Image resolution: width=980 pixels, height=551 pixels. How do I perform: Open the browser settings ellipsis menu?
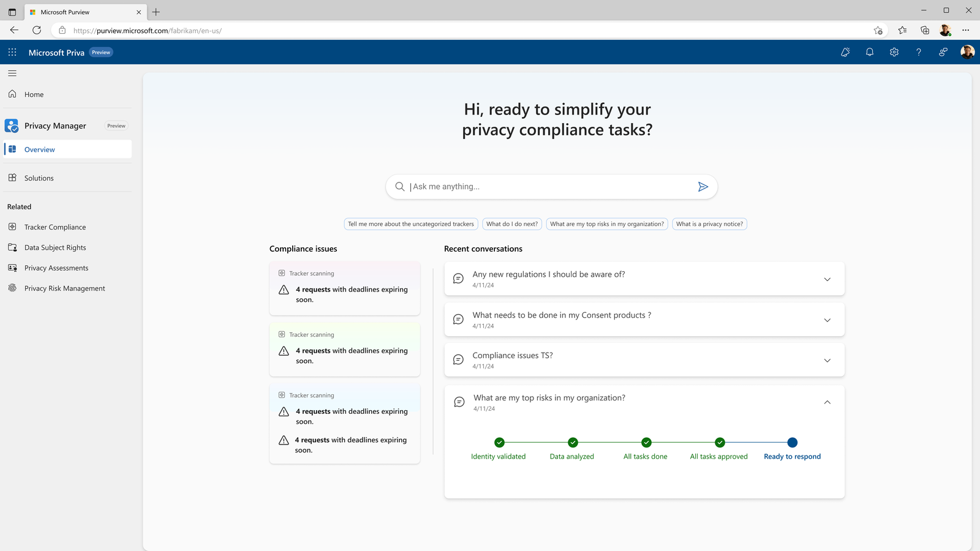click(x=966, y=30)
